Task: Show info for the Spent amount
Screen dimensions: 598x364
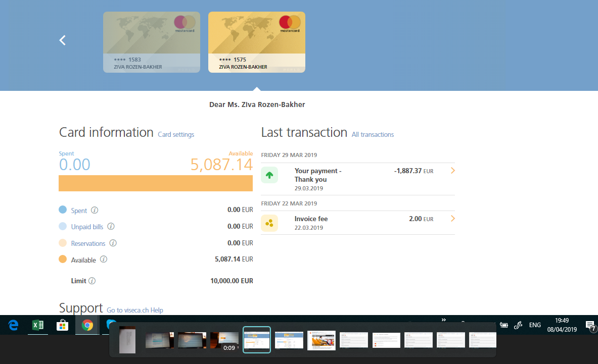Action: click(x=95, y=210)
